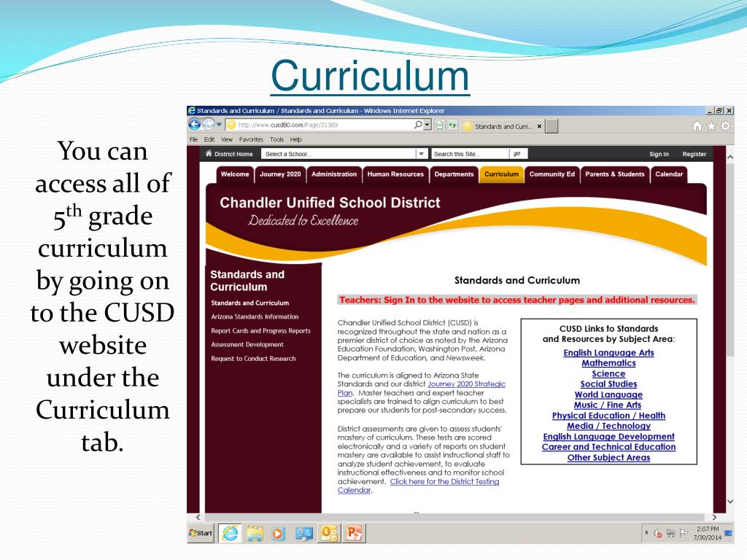This screenshot has width=747, height=560.
Task: Switch to the Welcome tab
Action: tap(235, 174)
